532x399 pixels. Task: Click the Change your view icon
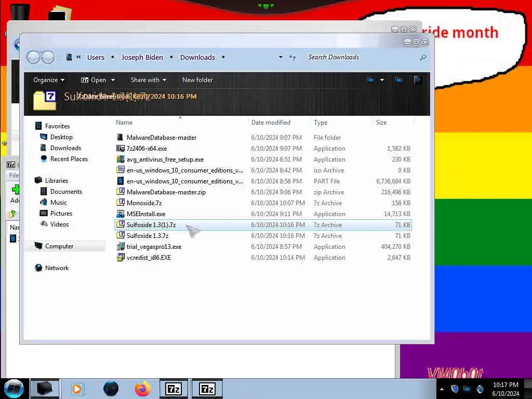pos(370,80)
